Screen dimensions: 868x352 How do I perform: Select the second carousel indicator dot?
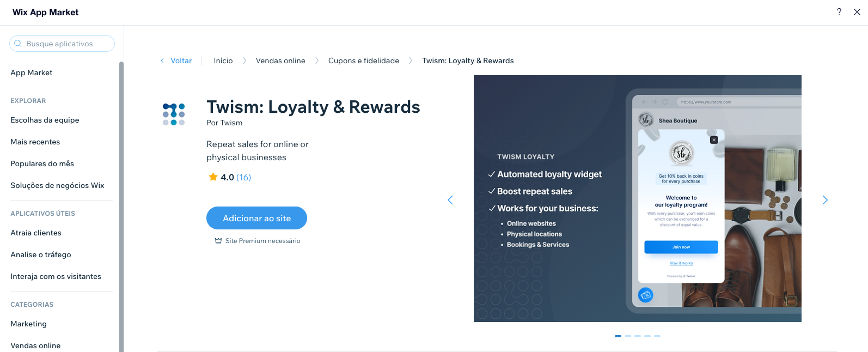[x=628, y=336]
